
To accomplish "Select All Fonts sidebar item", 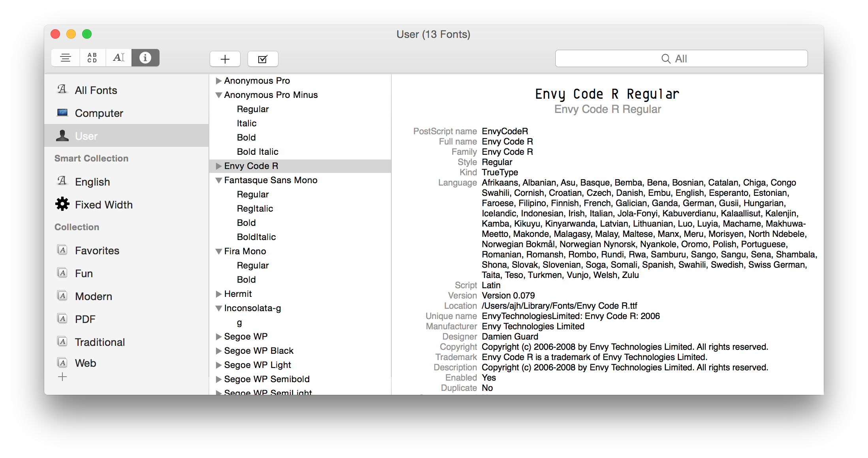I will point(96,90).
